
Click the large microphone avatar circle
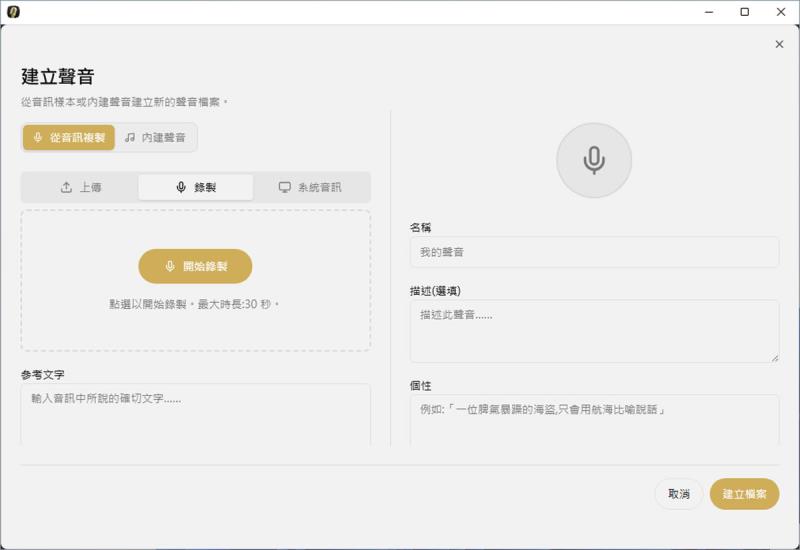coord(594,160)
